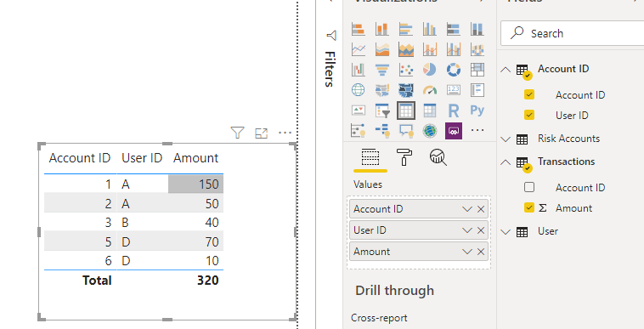This screenshot has width=644, height=329.
Task: Uncheck Account ID under Account ID table
Action: [x=529, y=95]
